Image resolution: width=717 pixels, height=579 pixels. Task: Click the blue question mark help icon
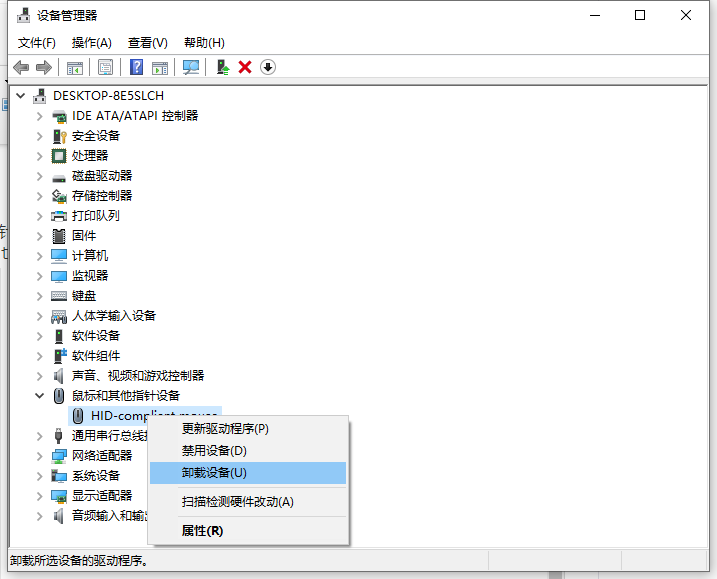(x=137, y=67)
